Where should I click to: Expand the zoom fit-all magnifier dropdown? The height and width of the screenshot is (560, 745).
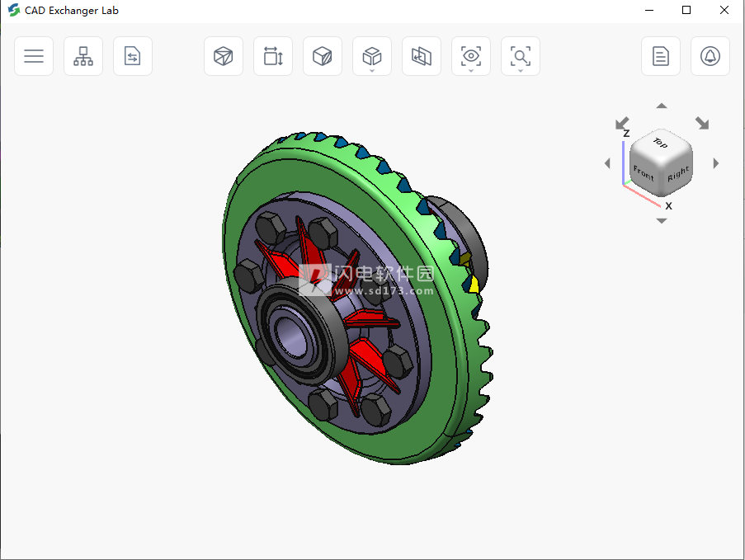point(521,58)
